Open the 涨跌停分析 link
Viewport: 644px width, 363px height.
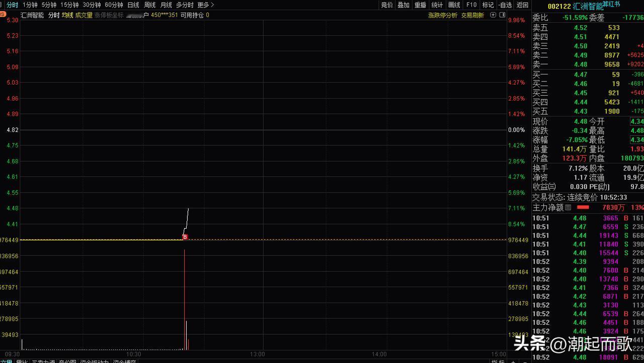[x=443, y=15]
